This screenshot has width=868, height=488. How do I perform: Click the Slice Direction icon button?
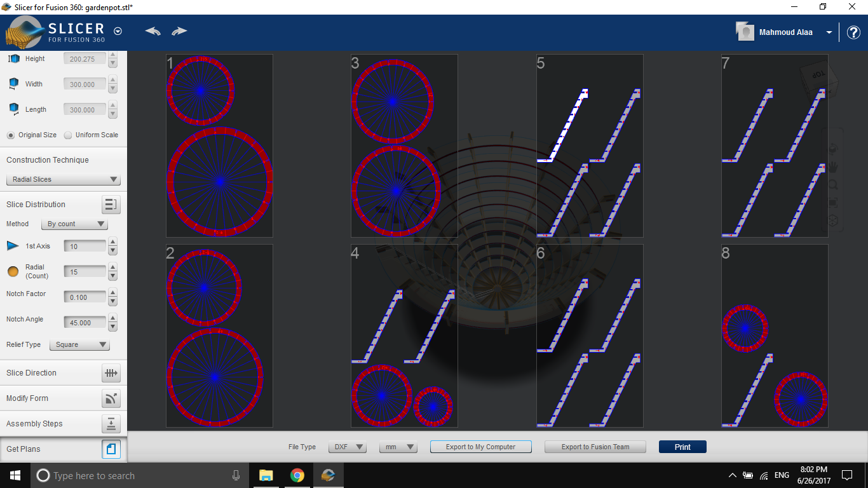111,373
